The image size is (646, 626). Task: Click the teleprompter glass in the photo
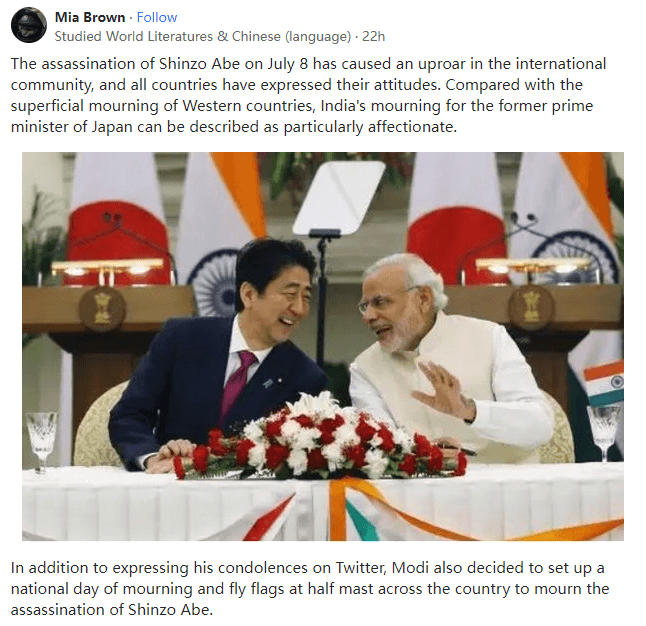point(339,197)
